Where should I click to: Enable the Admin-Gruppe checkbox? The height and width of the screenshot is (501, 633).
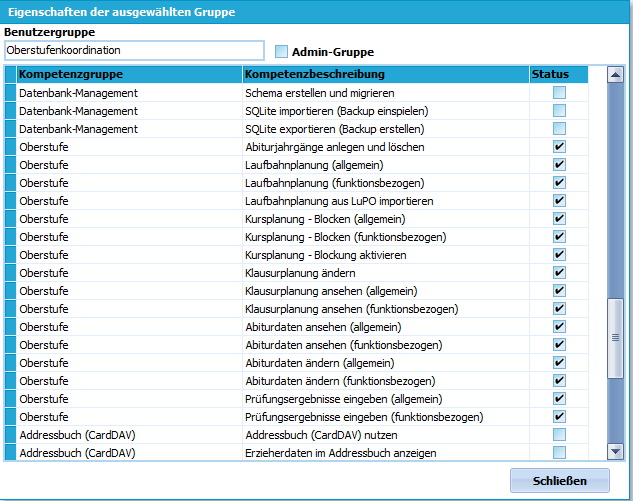click(x=281, y=52)
